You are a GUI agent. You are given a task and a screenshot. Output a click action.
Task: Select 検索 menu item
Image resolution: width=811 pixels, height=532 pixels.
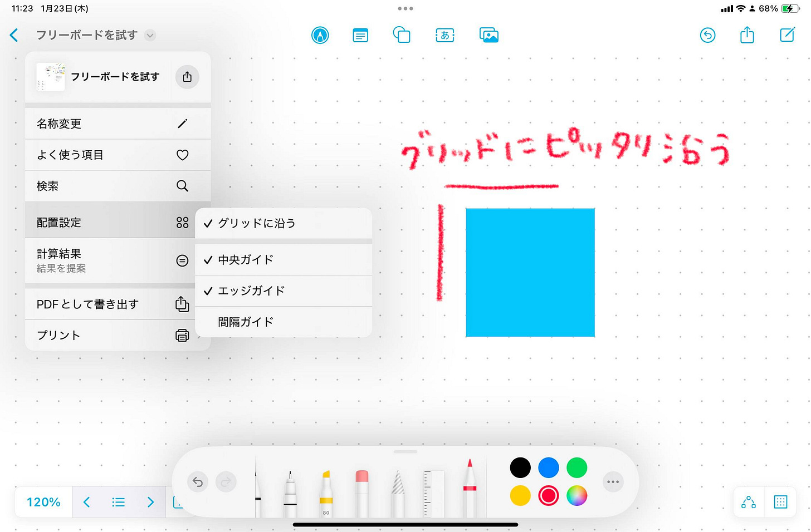[118, 186]
